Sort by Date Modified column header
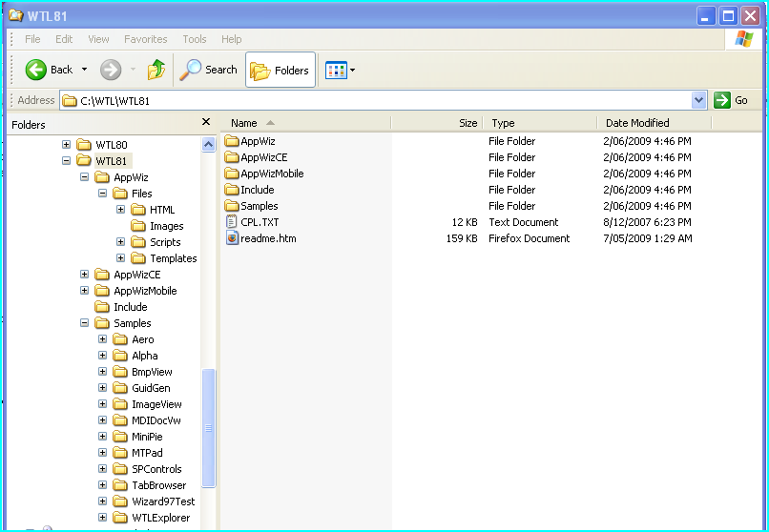Image resolution: width=769 pixels, height=532 pixels. pyautogui.click(x=637, y=123)
